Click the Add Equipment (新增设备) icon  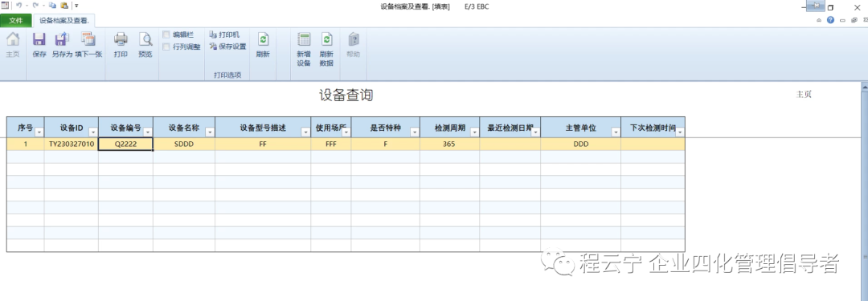click(x=303, y=40)
